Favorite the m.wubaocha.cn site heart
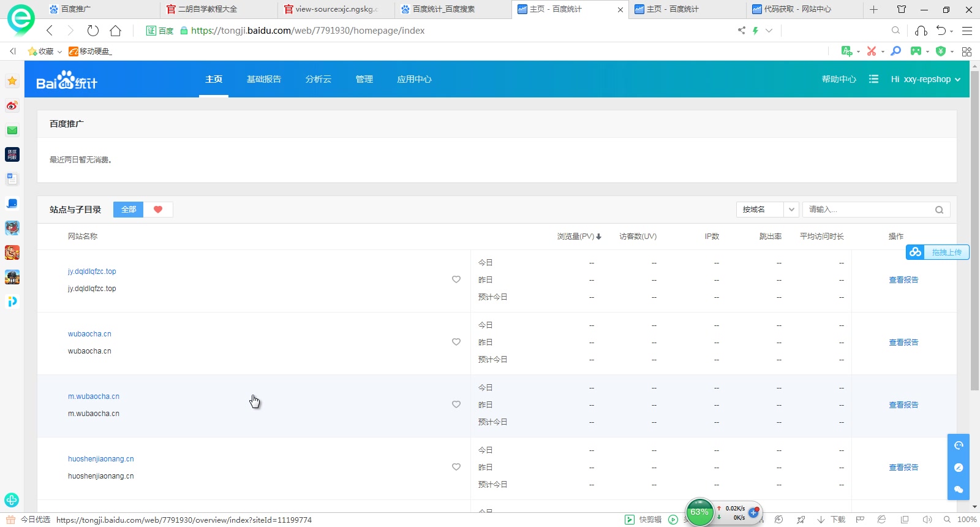 [x=456, y=404]
